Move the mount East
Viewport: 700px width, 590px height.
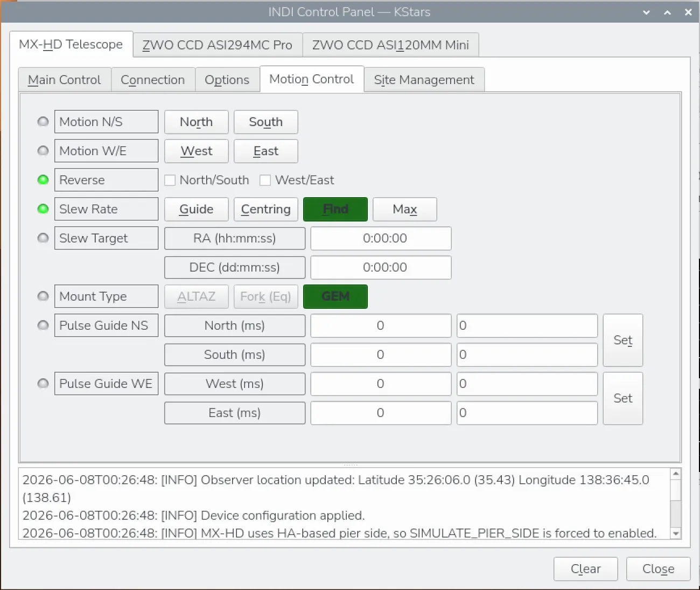266,151
